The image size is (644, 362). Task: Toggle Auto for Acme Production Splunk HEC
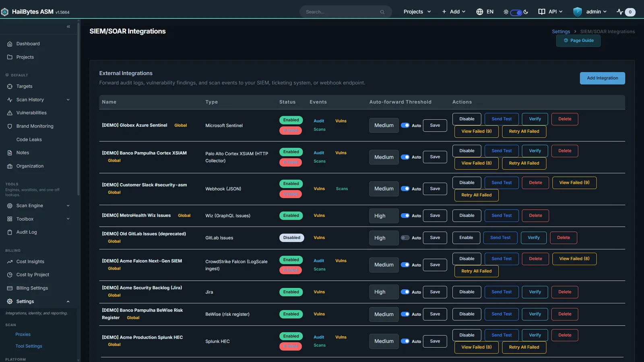click(x=405, y=341)
